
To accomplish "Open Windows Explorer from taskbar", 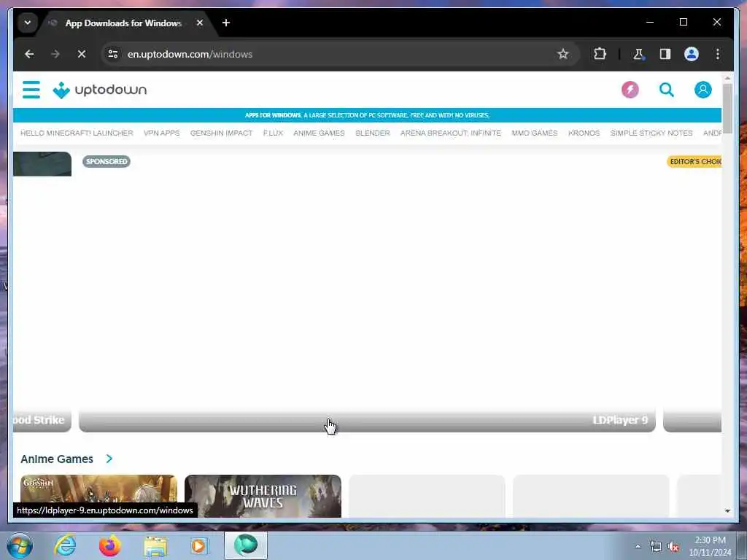I will tap(155, 545).
